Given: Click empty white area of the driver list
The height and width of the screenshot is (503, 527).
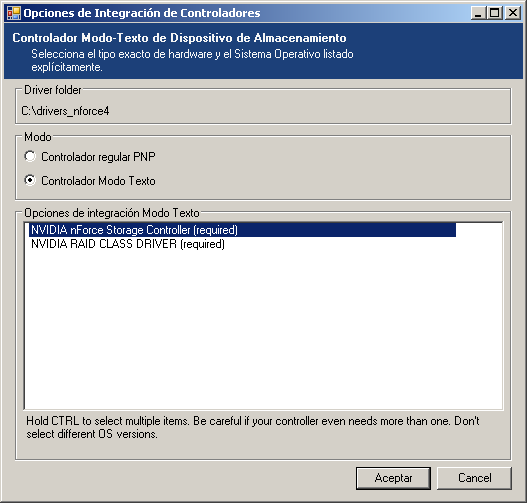Looking at the screenshot, I should click(x=264, y=329).
